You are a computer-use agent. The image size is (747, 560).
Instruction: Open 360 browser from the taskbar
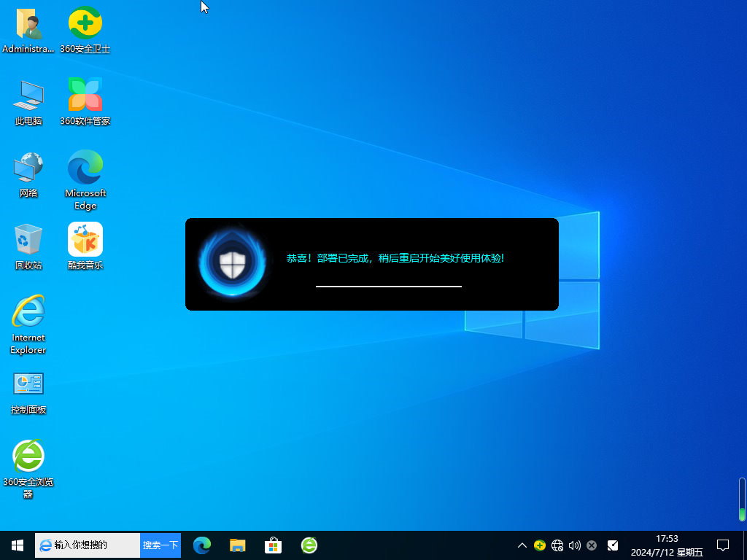[309, 545]
